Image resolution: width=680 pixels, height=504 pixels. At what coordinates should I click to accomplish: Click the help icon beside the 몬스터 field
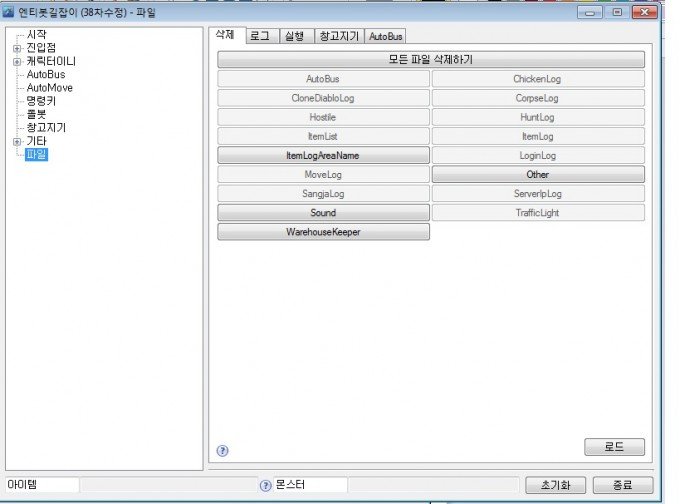265,485
